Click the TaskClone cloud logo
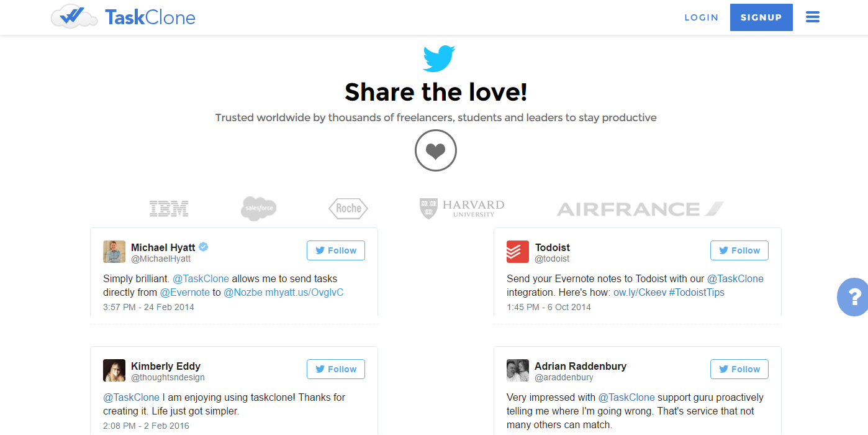Image resolution: width=868 pixels, height=435 pixels. tap(74, 17)
